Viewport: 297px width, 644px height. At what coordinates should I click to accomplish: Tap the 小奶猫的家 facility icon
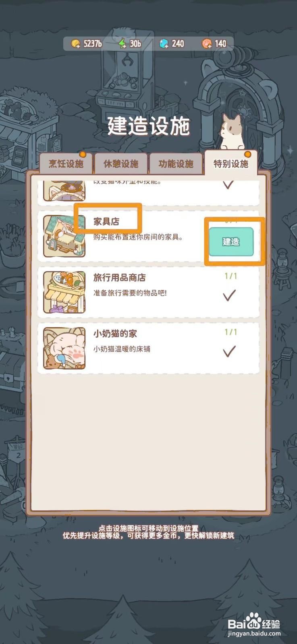point(64,348)
